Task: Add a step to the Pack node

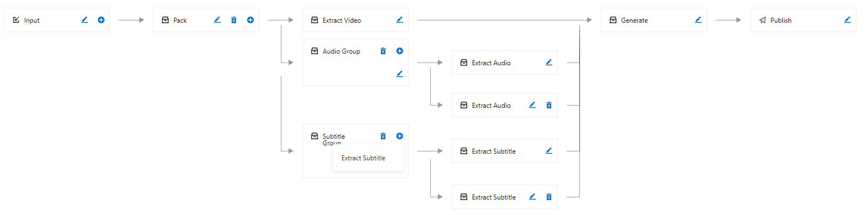Action: tap(250, 20)
